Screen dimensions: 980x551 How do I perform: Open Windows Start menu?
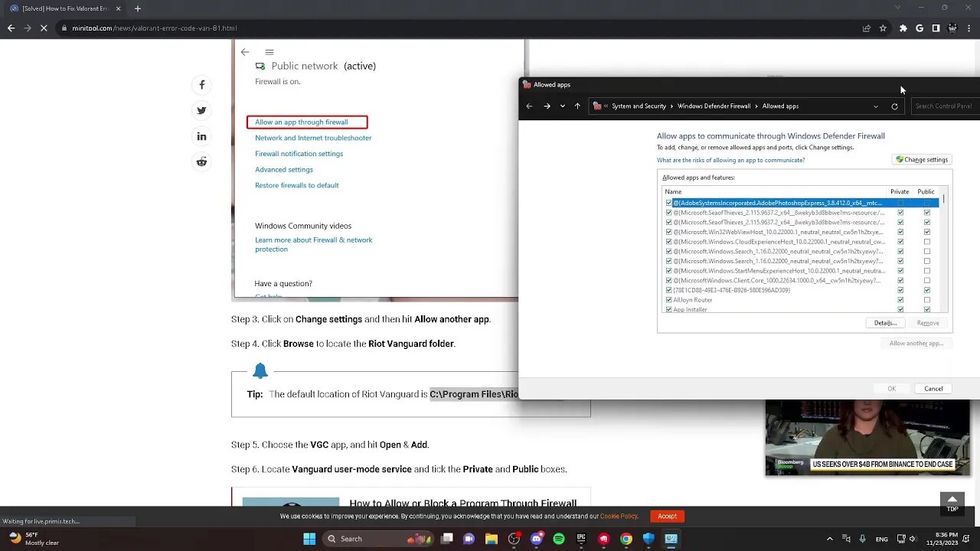pyautogui.click(x=309, y=539)
